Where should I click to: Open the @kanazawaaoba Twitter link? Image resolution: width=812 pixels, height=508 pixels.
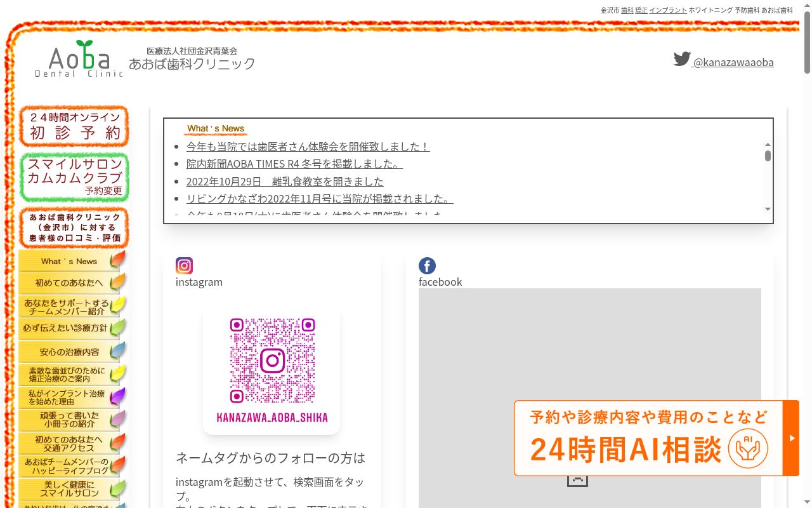pos(733,62)
